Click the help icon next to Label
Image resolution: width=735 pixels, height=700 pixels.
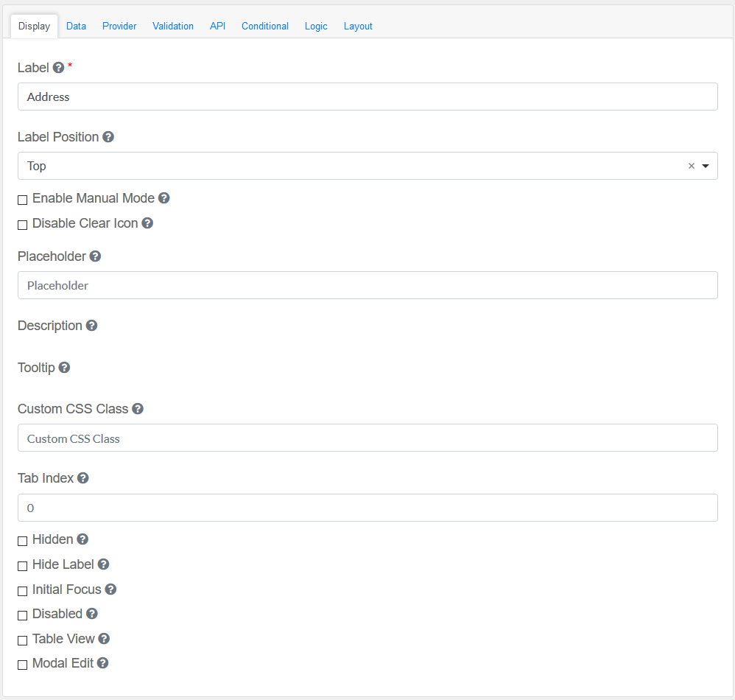click(59, 68)
